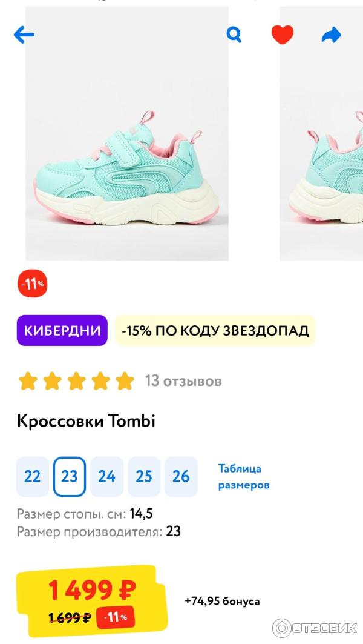The height and width of the screenshot is (644, 363).
Task: Select shoe size 26
Action: click(181, 476)
